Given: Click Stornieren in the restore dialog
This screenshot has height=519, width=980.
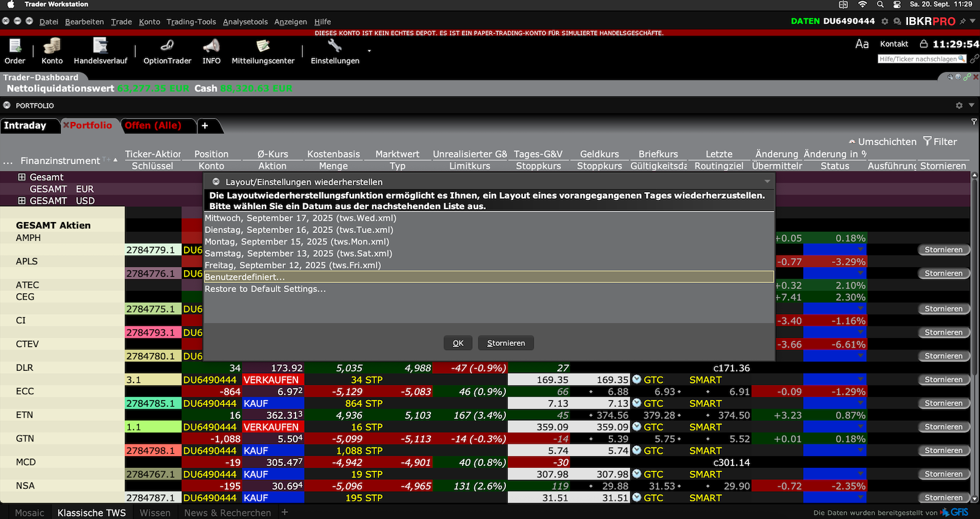Looking at the screenshot, I should (505, 343).
